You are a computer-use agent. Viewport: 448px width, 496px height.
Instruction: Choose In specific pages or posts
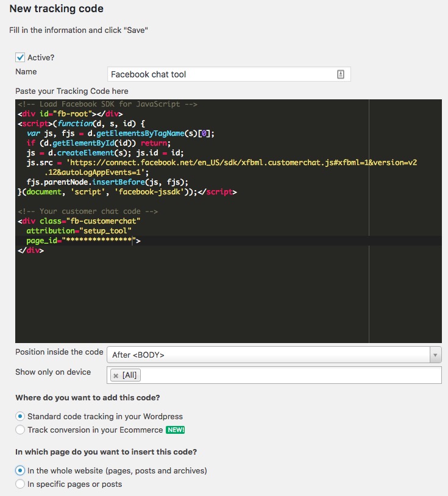(x=20, y=484)
